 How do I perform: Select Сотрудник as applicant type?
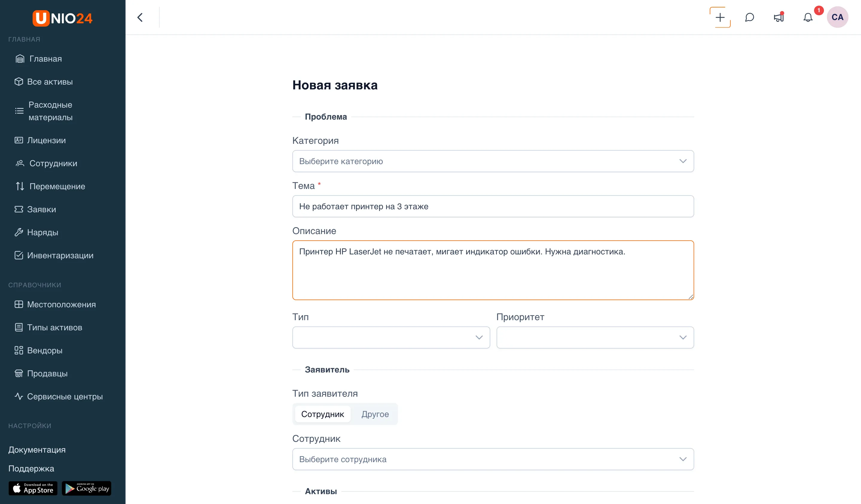(323, 414)
